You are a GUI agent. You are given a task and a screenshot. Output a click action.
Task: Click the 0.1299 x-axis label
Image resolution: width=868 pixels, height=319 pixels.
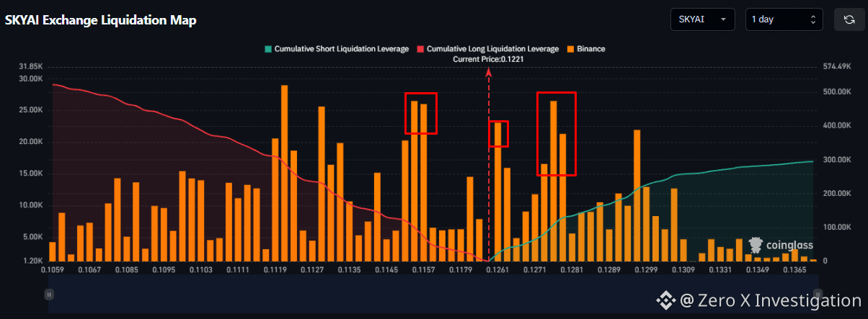(646, 270)
